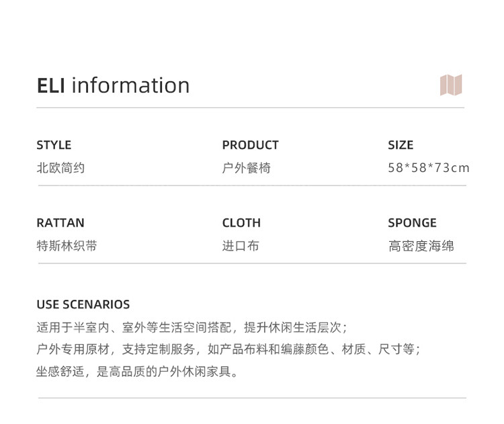Viewport: 504px width, 424px height.
Task: Click the STYLE label
Action: tap(54, 145)
